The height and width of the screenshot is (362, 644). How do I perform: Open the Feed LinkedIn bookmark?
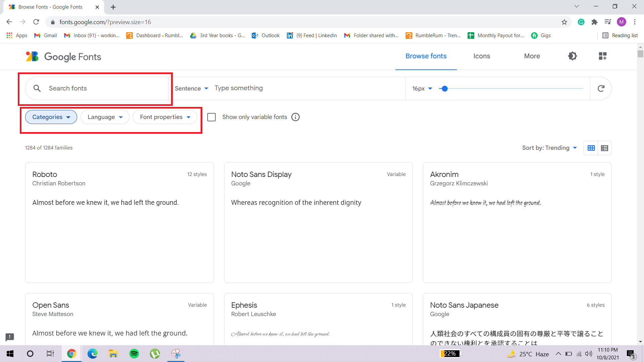click(x=312, y=36)
